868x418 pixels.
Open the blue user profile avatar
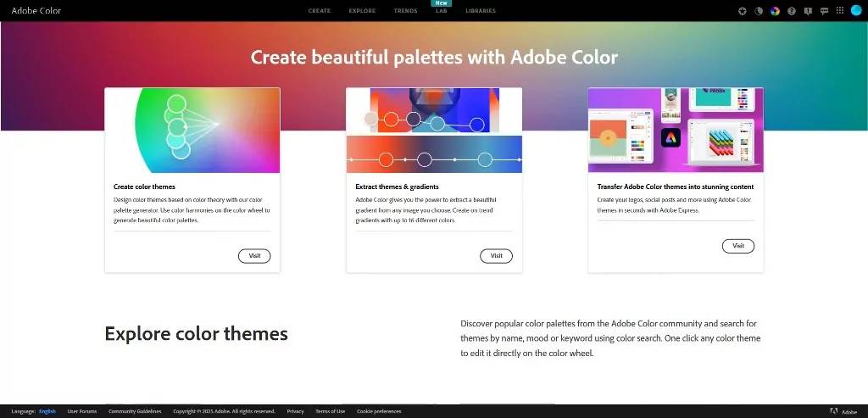click(856, 10)
